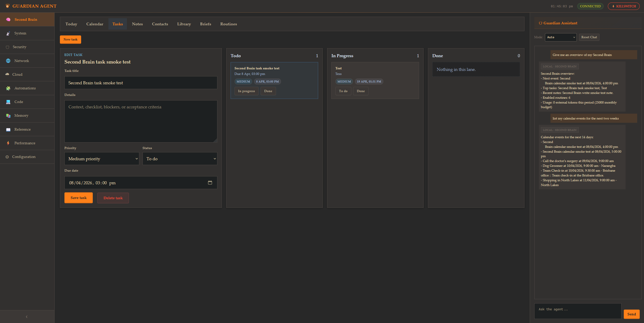
Task: Click the Task title input field
Action: tap(141, 83)
